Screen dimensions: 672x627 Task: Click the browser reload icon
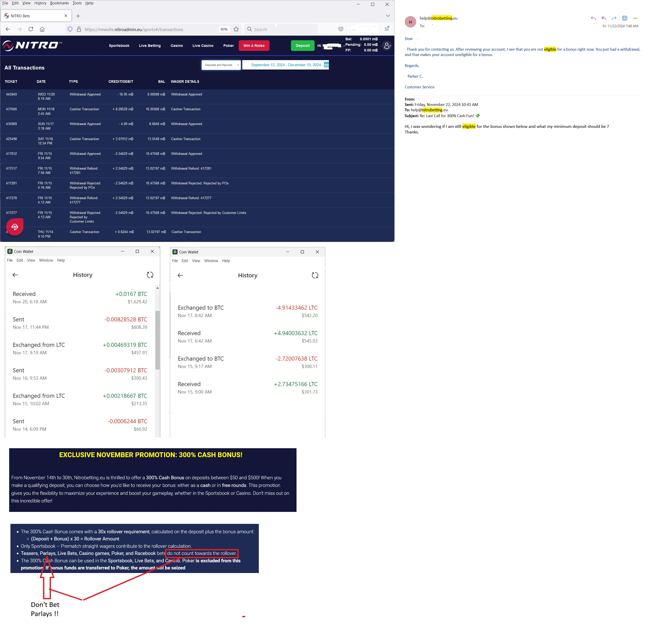(x=31, y=29)
